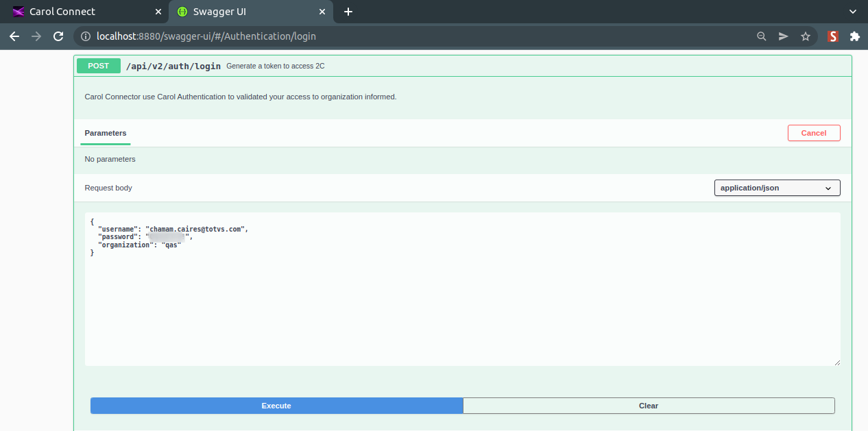Screen dimensions: 868x431
Task: Open the application/json content type dropdown
Action: click(777, 188)
